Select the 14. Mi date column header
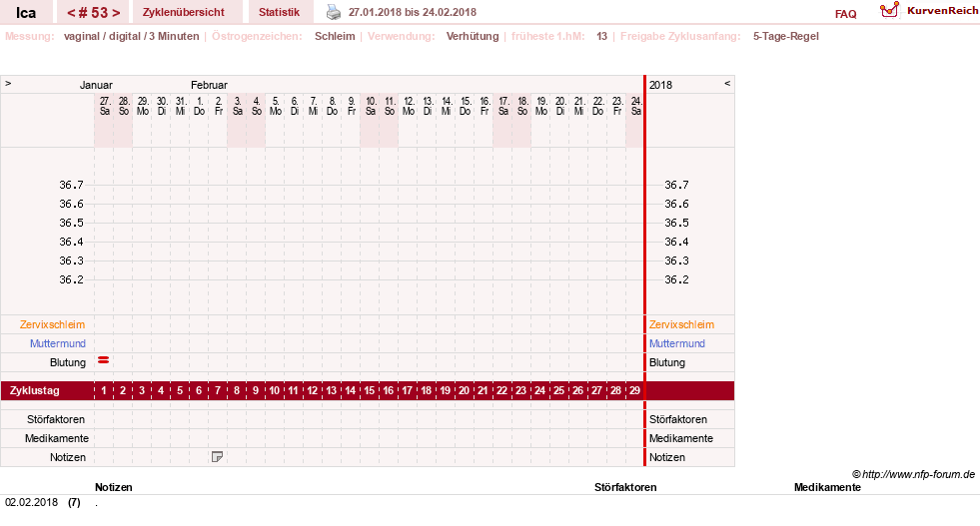 [447, 106]
